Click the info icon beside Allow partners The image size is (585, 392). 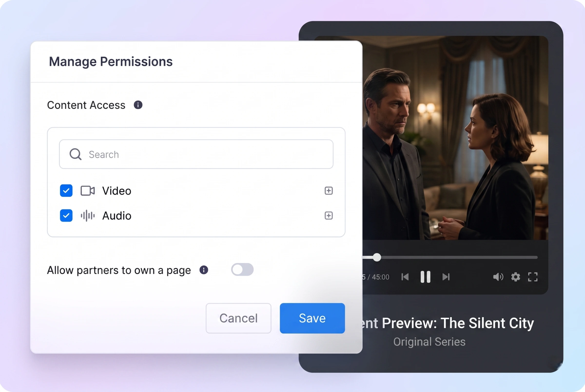tap(204, 270)
